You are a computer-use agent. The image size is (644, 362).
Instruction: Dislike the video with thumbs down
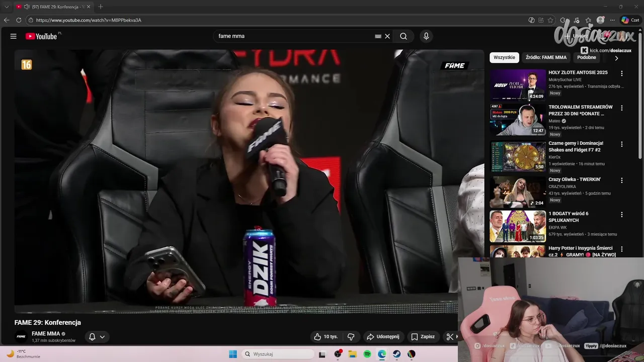tap(351, 337)
